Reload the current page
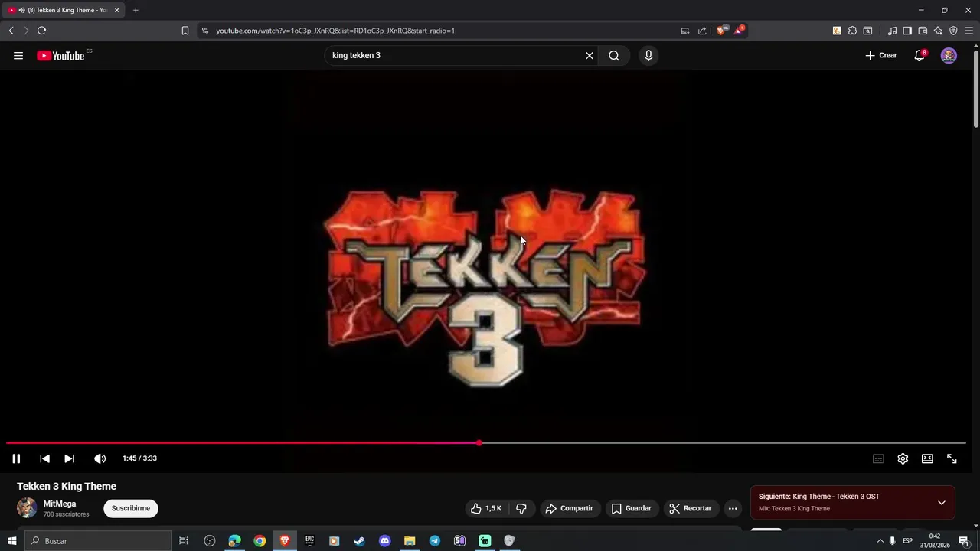The image size is (980, 551). pos(41,31)
